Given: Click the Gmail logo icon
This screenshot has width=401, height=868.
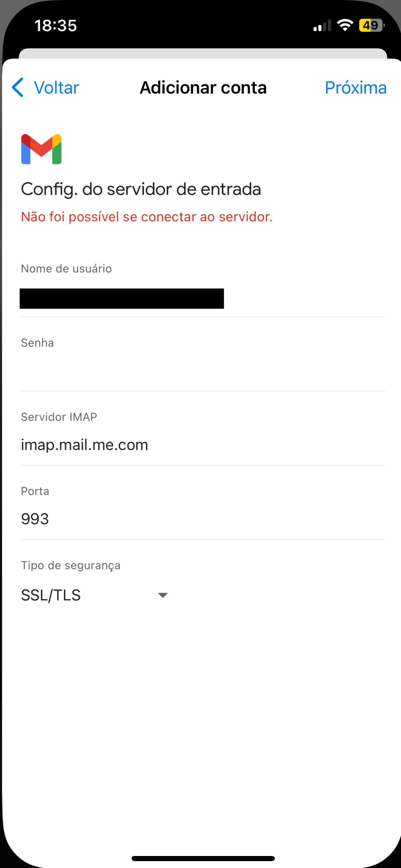Looking at the screenshot, I should pyautogui.click(x=41, y=149).
